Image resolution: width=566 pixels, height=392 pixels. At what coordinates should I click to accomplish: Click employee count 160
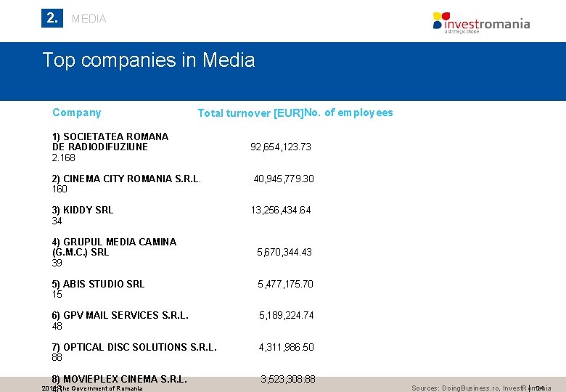[x=60, y=189]
